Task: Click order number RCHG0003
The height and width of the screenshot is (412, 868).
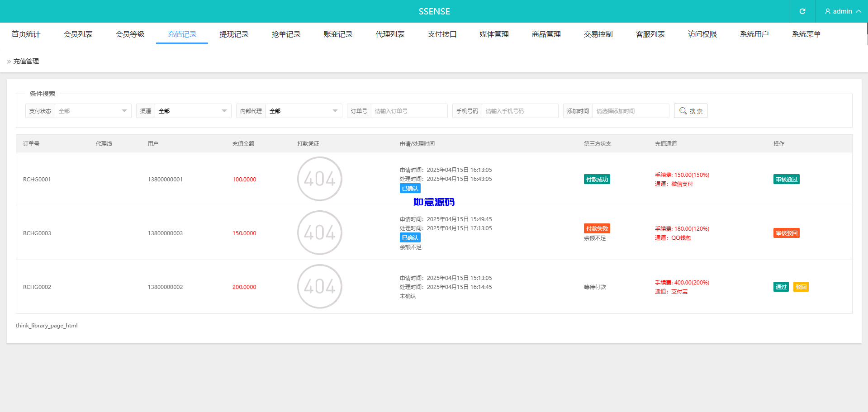Action: point(37,233)
